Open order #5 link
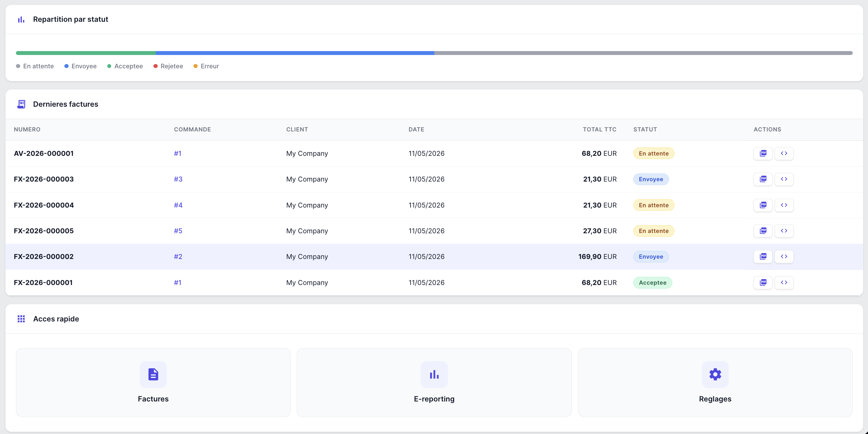868x434 pixels. [178, 231]
